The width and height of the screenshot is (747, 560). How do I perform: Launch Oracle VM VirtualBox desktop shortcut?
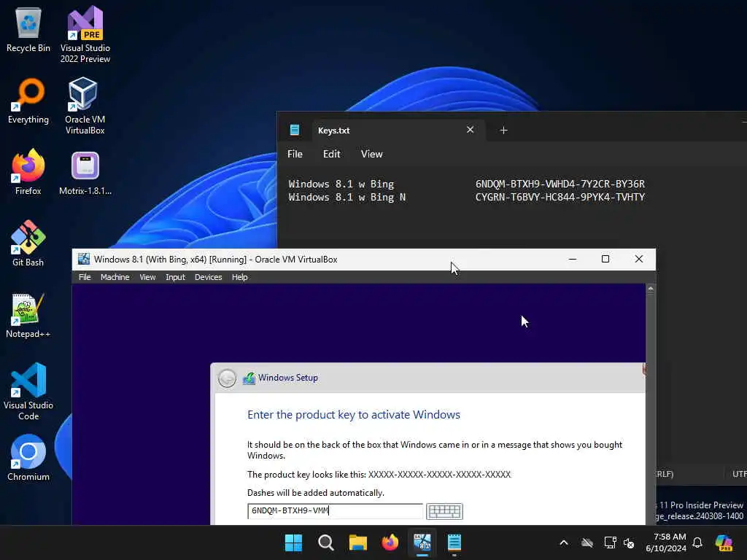pos(85,106)
